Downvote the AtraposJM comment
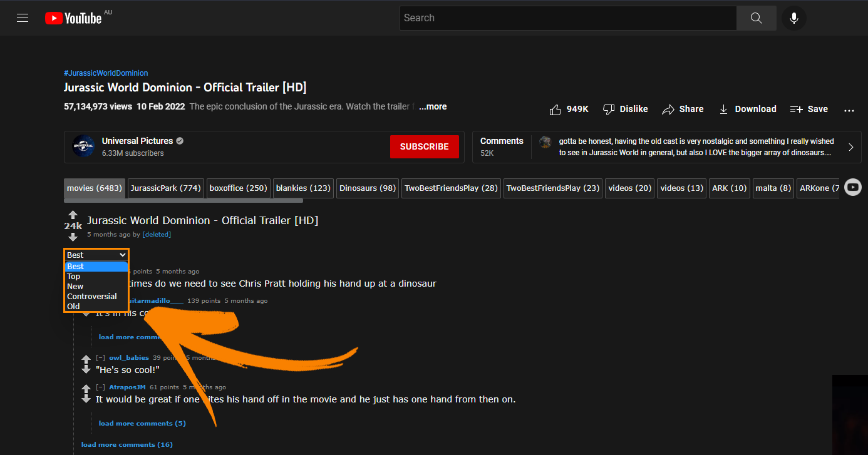The image size is (868, 455). [86, 399]
